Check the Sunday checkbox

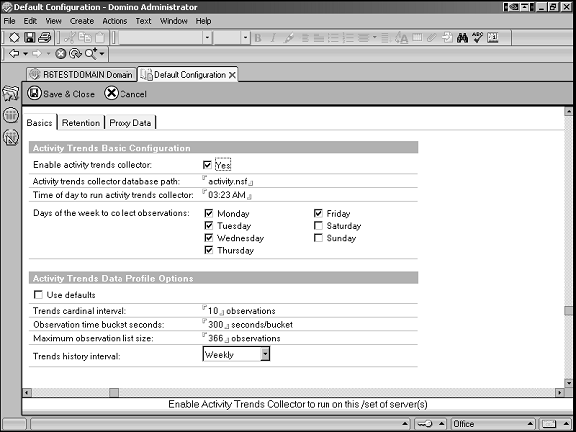[x=318, y=238]
